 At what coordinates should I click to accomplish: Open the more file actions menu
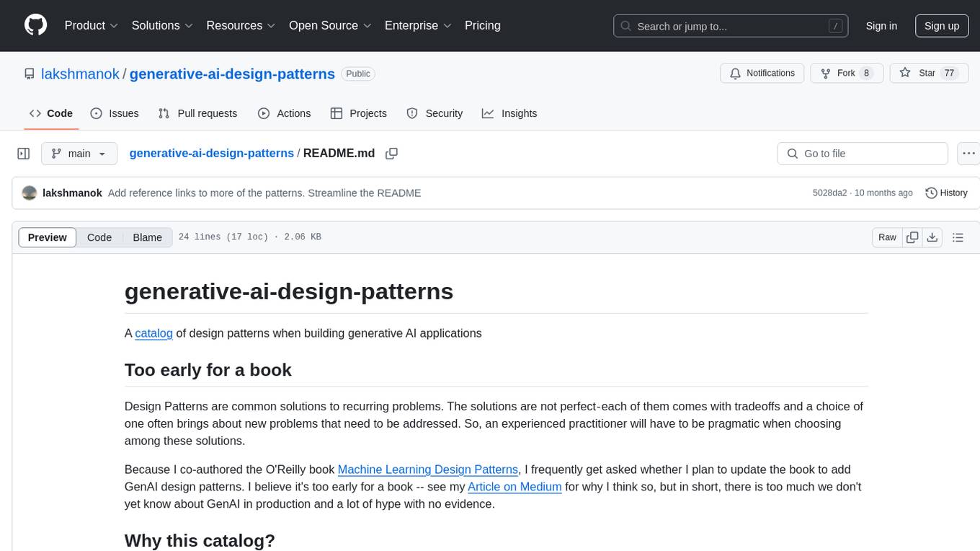[x=969, y=154]
